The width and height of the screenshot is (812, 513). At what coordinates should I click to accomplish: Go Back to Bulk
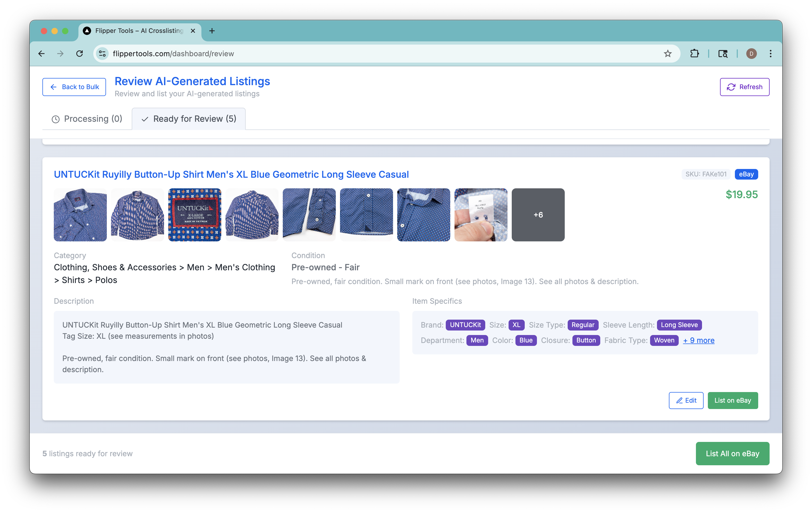74,87
